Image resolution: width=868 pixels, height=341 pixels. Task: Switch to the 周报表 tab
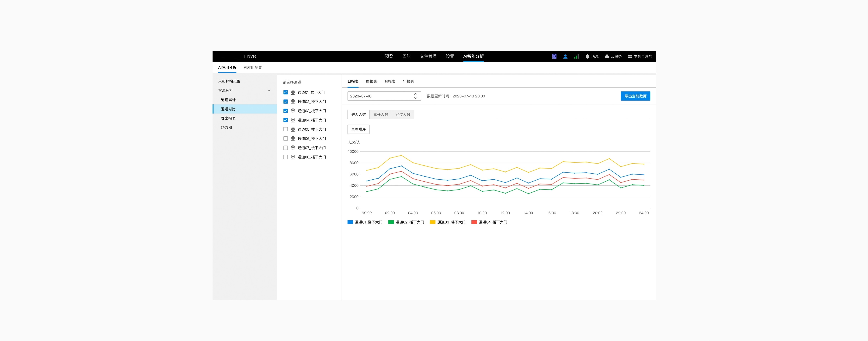(x=371, y=82)
